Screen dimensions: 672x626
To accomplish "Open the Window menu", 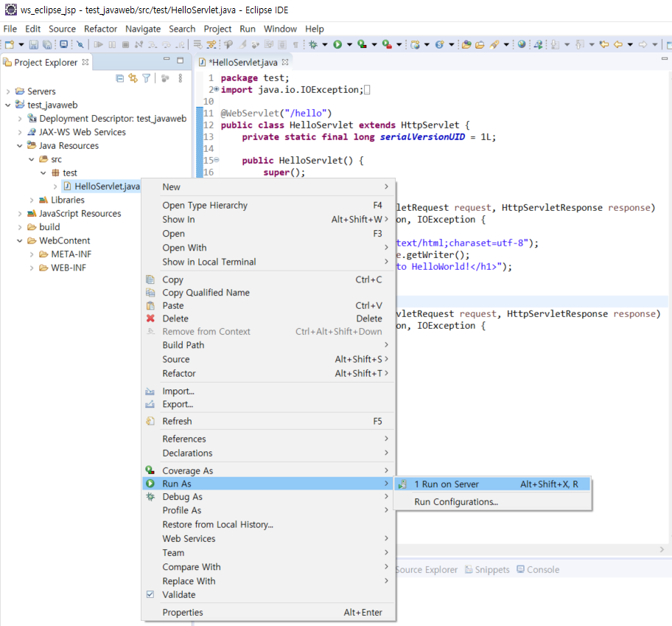I will (280, 29).
